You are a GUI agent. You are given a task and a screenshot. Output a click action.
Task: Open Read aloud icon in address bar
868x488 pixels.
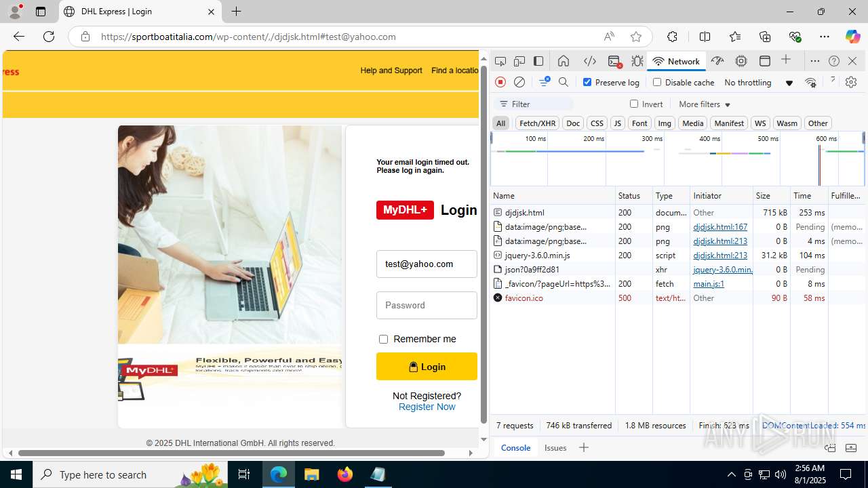coord(609,37)
